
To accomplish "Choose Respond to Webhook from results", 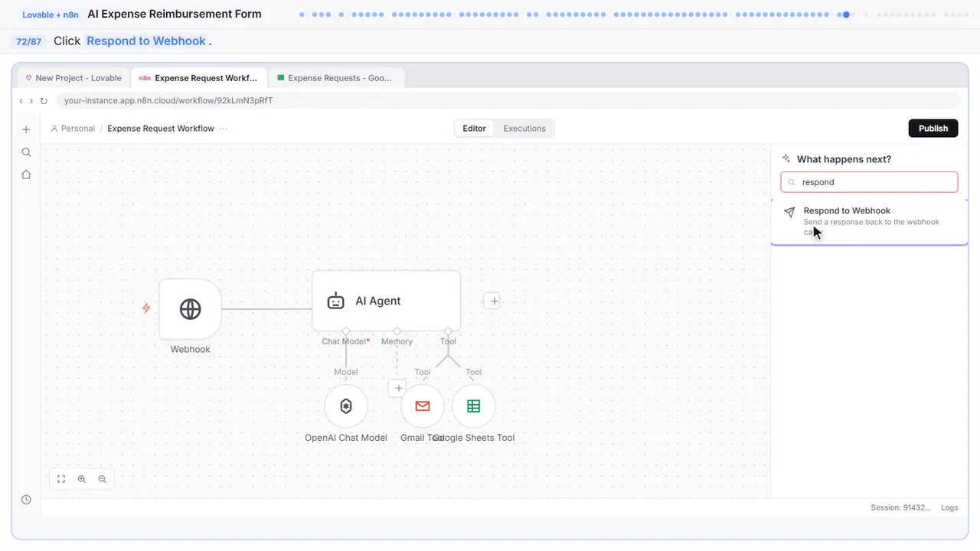I will 869,221.
